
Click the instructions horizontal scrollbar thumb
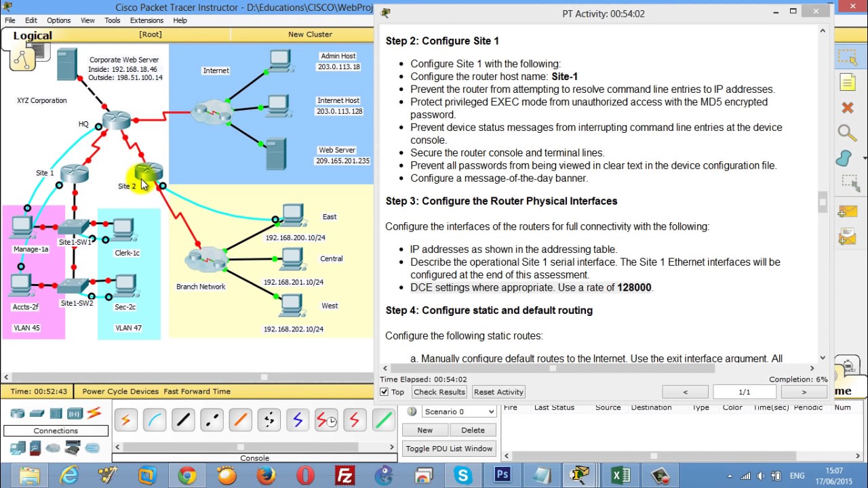pyautogui.click(x=552, y=369)
